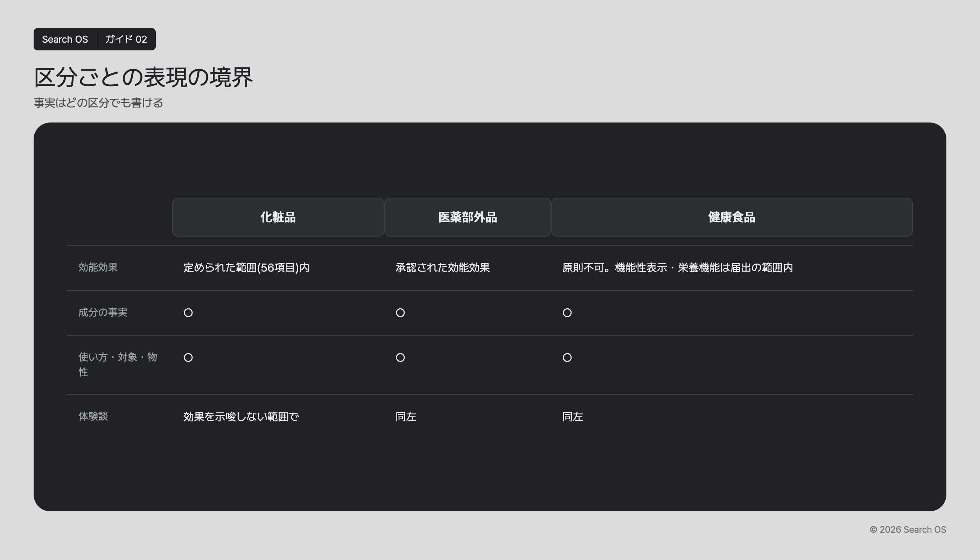The width and height of the screenshot is (980, 560).
Task: Click the 成分の事実 row label
Action: click(x=103, y=312)
